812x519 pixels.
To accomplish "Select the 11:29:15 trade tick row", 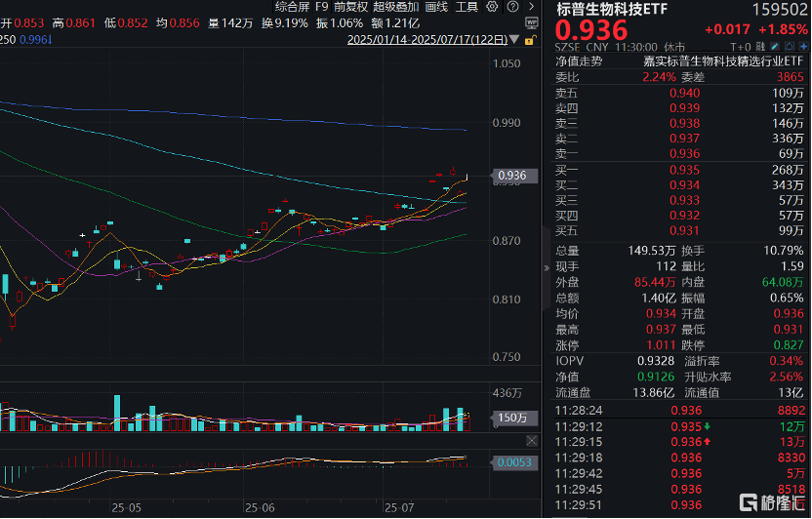I will tap(680, 442).
